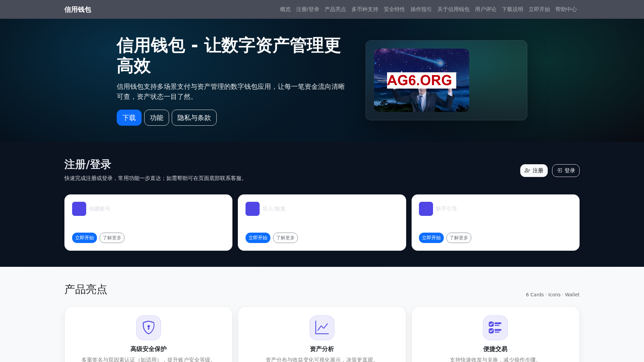Click the 导入/恢复 card title
The height and width of the screenshot is (362, 644).
click(x=274, y=209)
